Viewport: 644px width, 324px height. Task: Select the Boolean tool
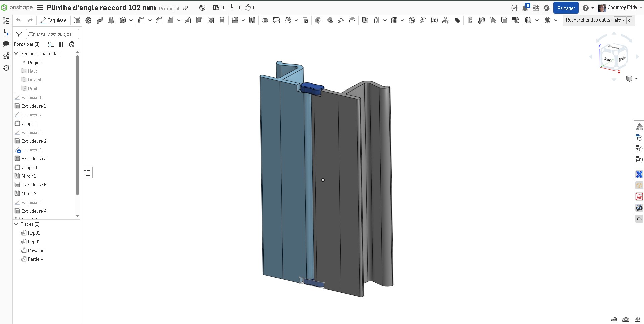265,20
